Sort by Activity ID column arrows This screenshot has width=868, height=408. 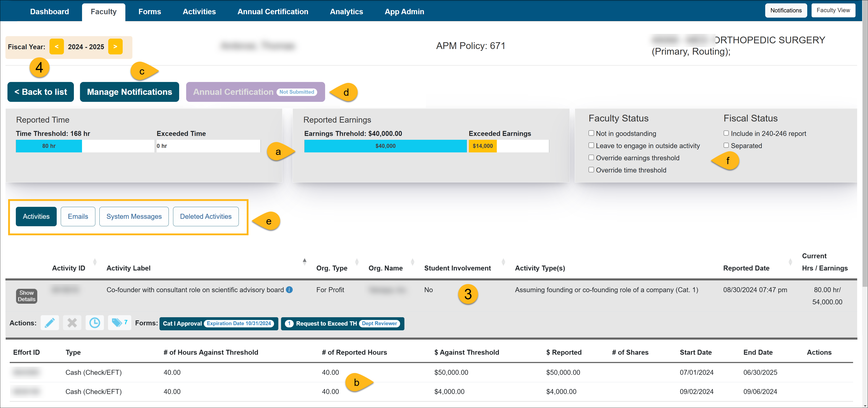pos(95,262)
